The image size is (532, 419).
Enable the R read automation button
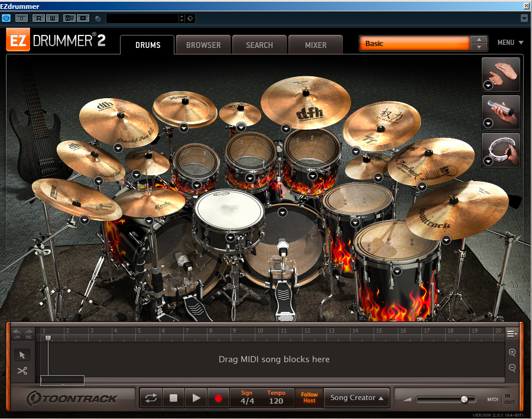click(x=38, y=18)
